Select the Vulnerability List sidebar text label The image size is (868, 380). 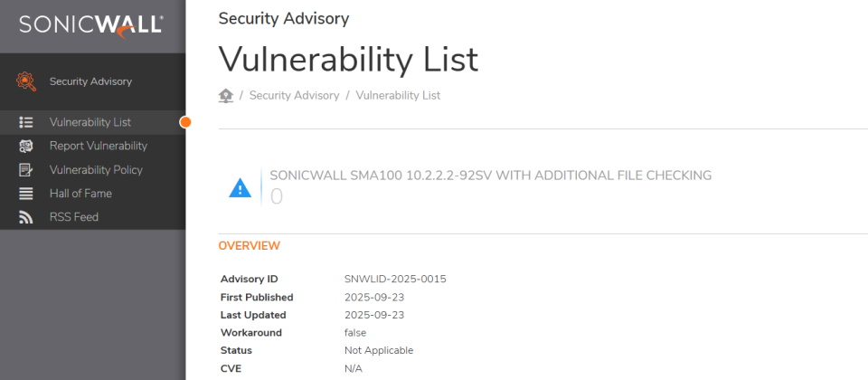(x=90, y=122)
